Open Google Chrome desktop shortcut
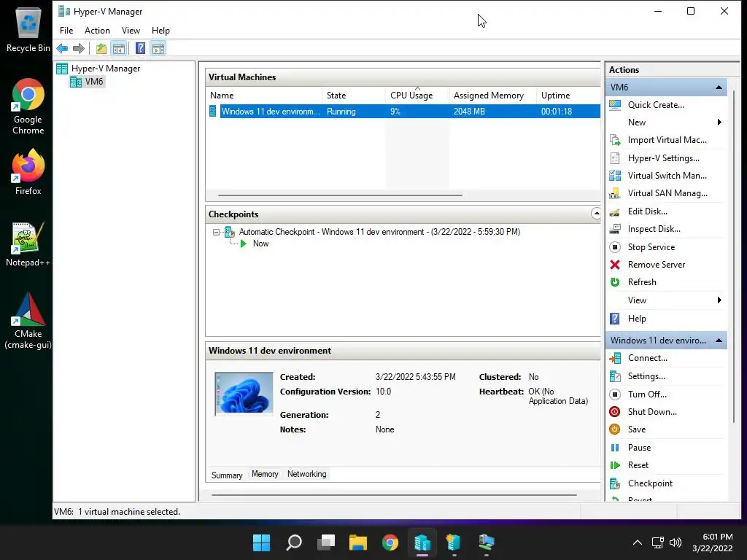This screenshot has width=747, height=560. coord(28,106)
